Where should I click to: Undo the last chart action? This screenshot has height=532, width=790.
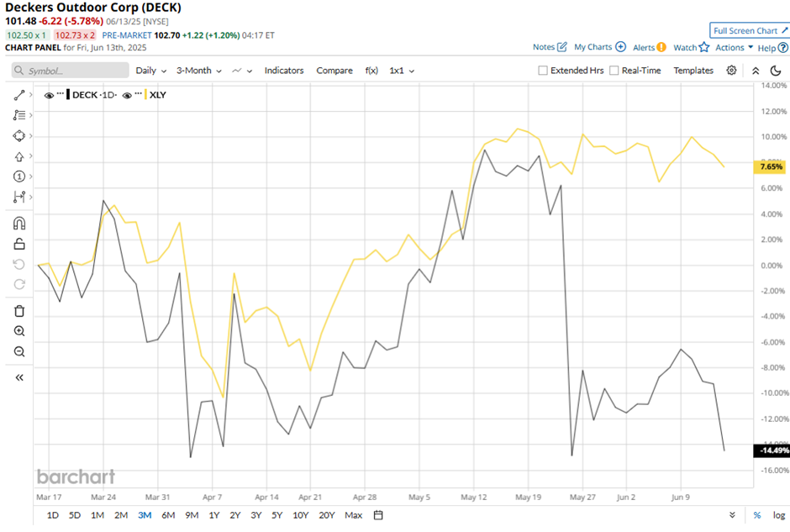[x=19, y=265]
